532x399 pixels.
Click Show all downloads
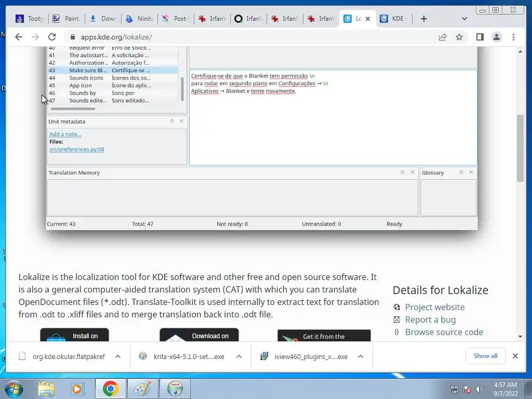click(486, 355)
